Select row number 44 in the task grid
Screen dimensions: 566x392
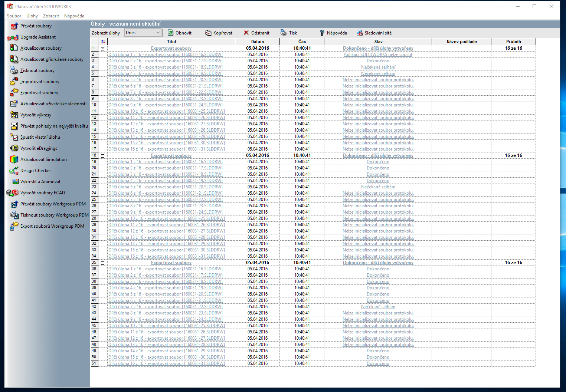(x=94, y=319)
